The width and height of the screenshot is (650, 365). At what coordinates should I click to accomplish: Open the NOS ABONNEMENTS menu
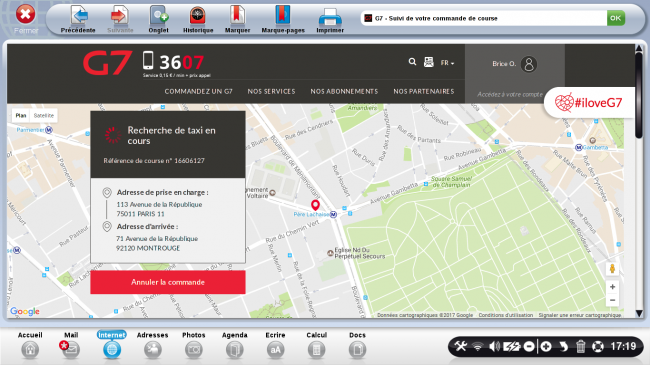[x=344, y=91]
